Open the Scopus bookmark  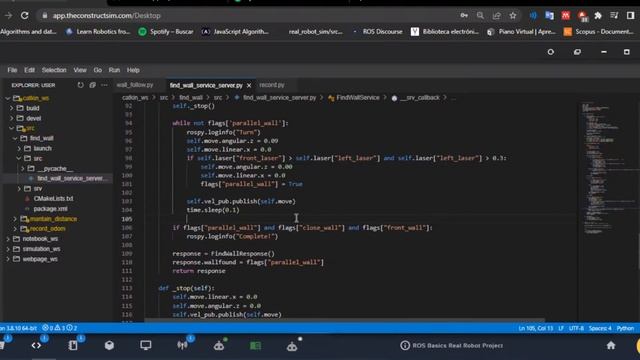(599, 32)
